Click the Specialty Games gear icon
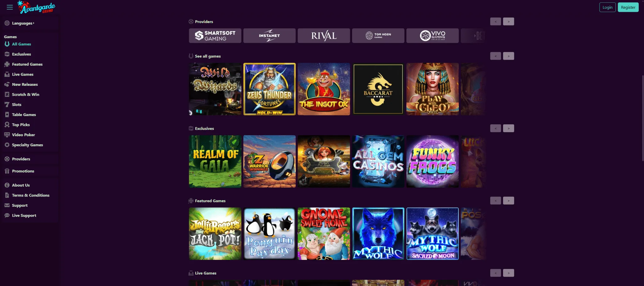644x286 pixels. click(x=7, y=145)
